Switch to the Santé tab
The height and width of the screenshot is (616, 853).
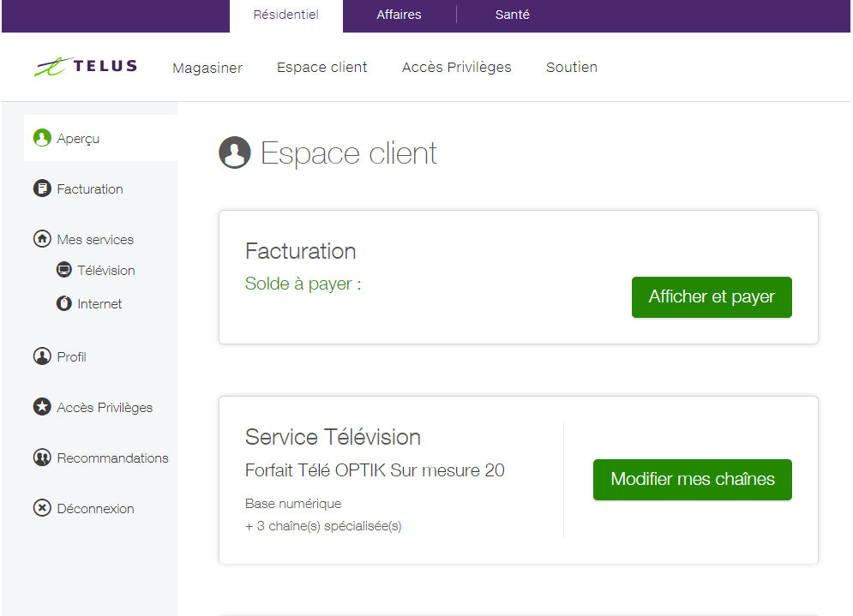[512, 15]
